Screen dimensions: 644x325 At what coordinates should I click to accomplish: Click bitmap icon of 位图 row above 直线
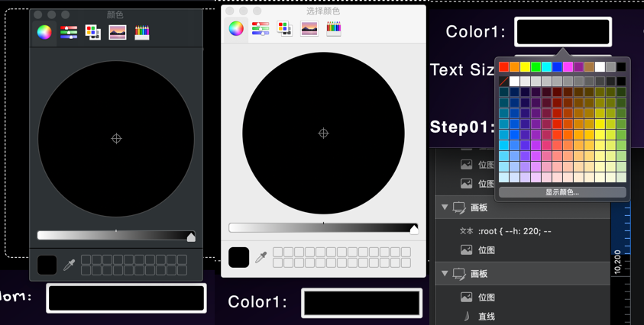pos(466,297)
